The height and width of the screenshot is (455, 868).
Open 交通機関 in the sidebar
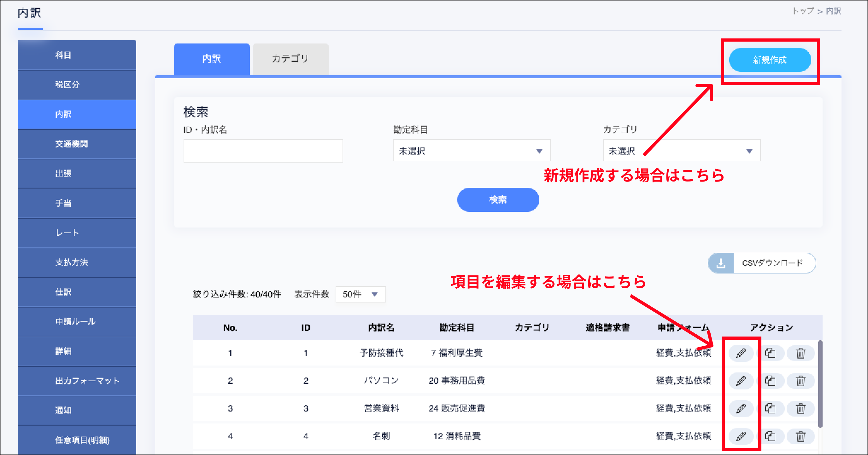tap(77, 144)
